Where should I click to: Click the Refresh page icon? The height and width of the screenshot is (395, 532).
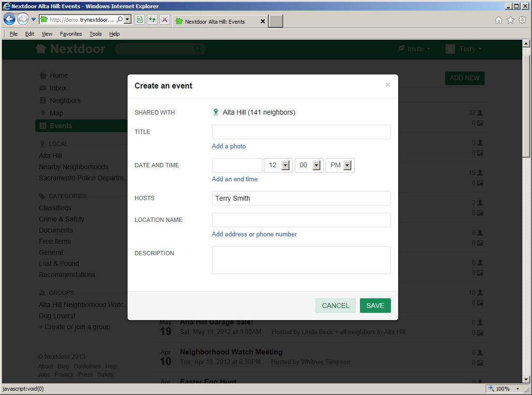coord(152,20)
